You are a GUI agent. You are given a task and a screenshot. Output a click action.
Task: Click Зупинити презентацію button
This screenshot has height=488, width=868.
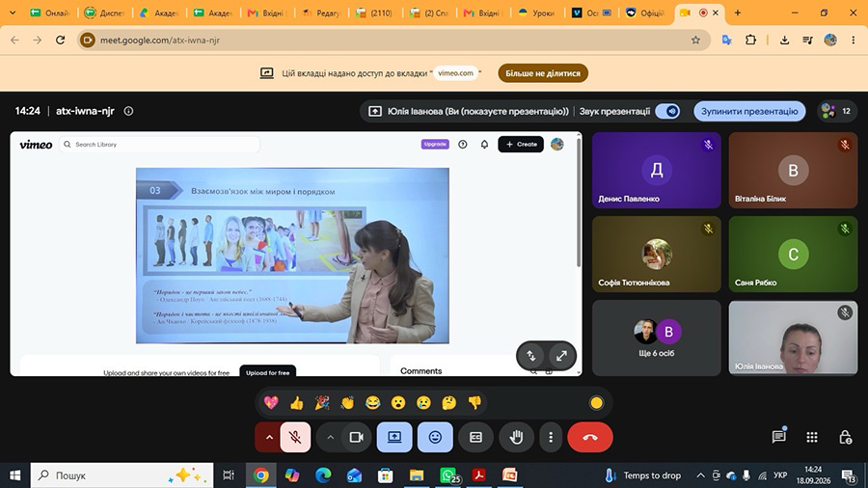pyautogui.click(x=749, y=111)
